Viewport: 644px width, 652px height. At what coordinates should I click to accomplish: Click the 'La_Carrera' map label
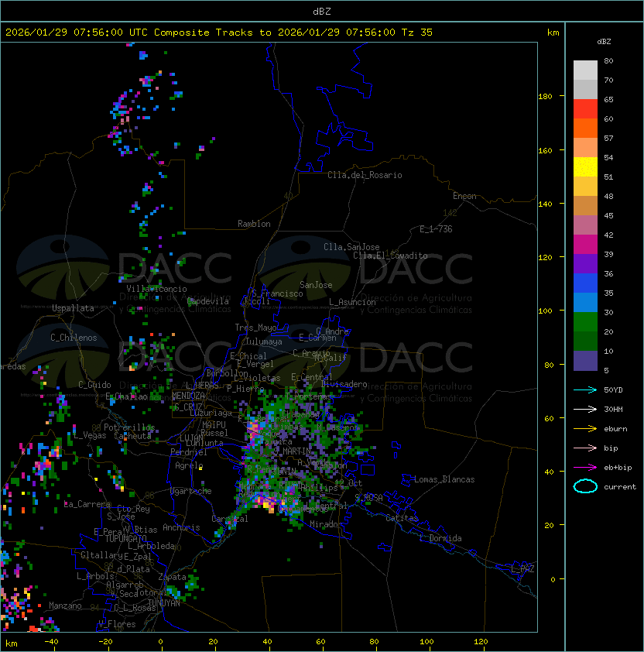(87, 504)
